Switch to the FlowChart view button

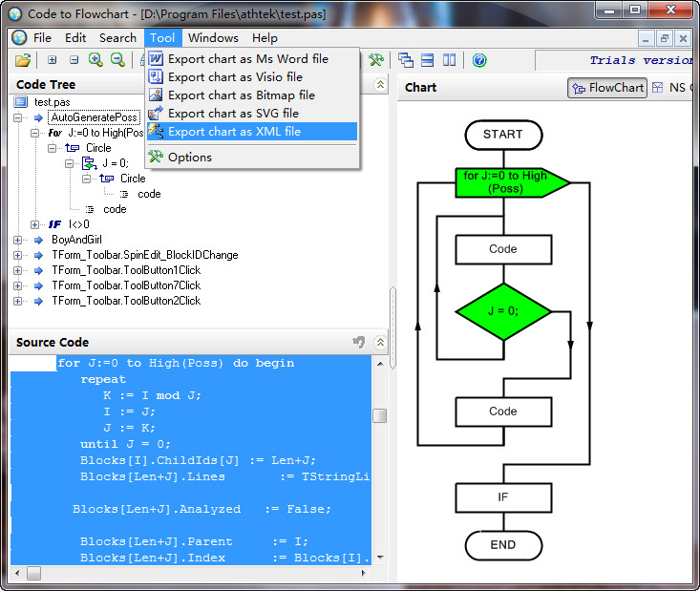(x=607, y=88)
